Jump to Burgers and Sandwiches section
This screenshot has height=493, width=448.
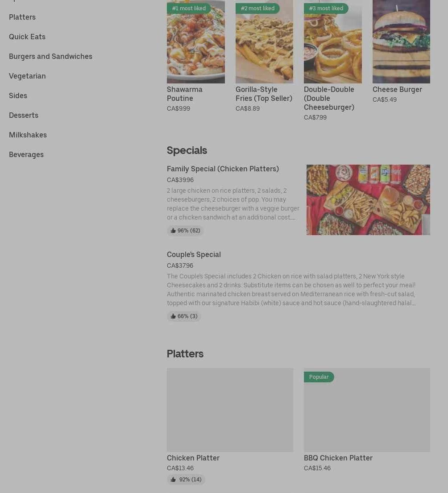pos(50,57)
